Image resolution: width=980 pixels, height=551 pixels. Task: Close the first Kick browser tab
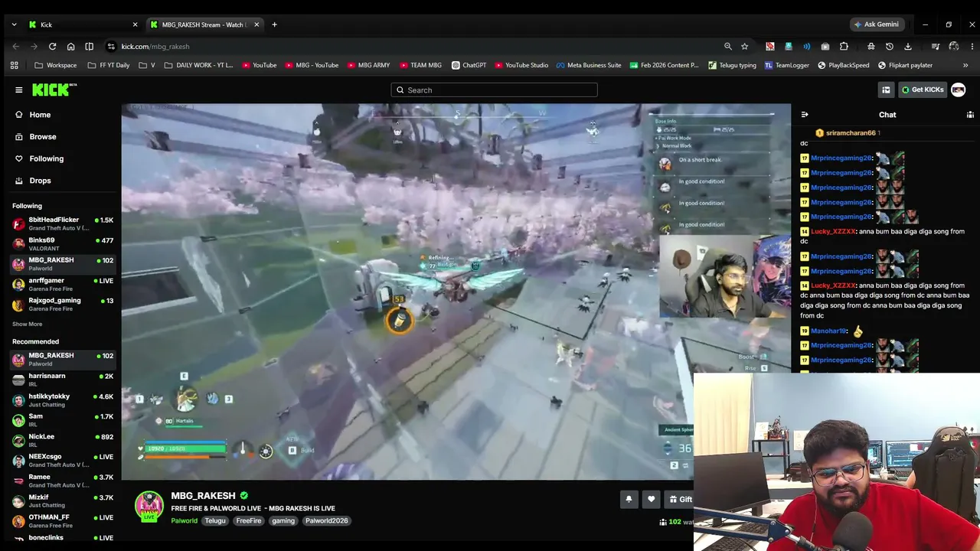coord(136,24)
